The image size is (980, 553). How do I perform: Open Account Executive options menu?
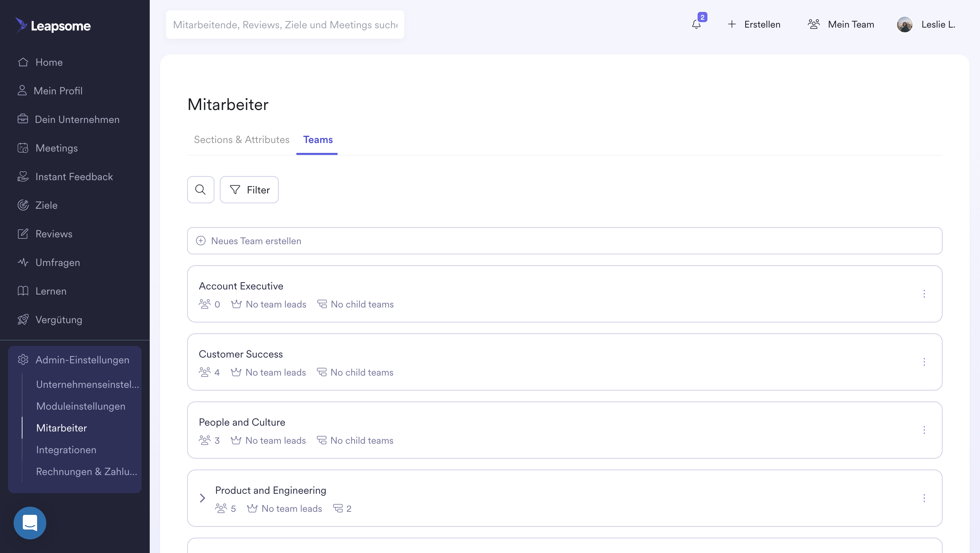[x=924, y=294]
